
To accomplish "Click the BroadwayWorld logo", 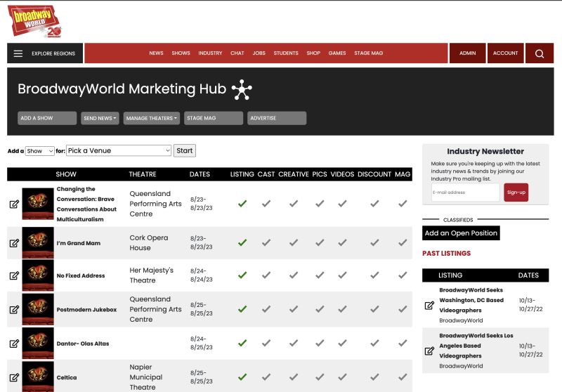I will click(35, 21).
